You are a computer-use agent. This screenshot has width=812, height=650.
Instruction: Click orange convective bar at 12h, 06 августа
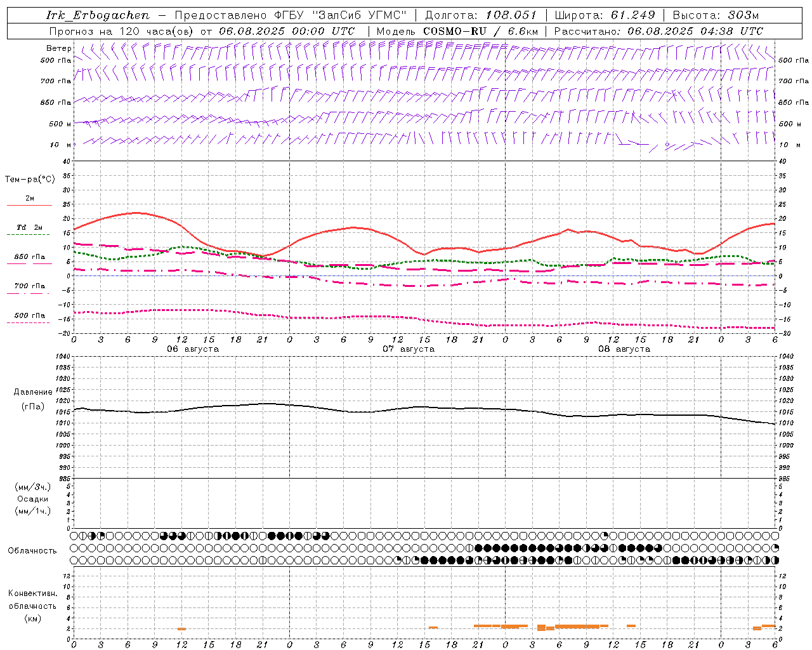coord(181,629)
